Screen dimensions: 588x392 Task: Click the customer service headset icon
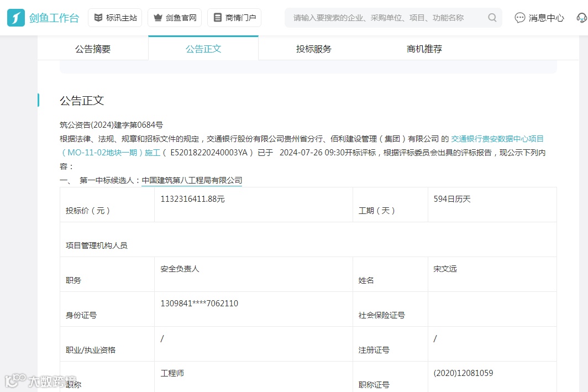pyautogui.click(x=581, y=18)
